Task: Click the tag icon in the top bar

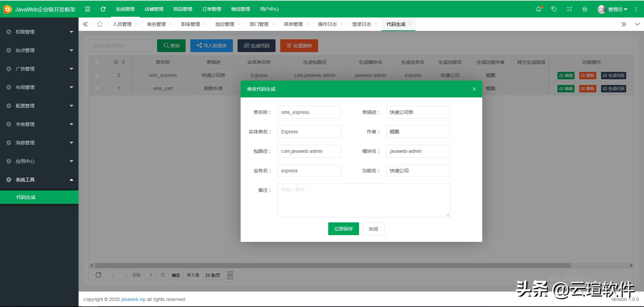Action: point(554,9)
